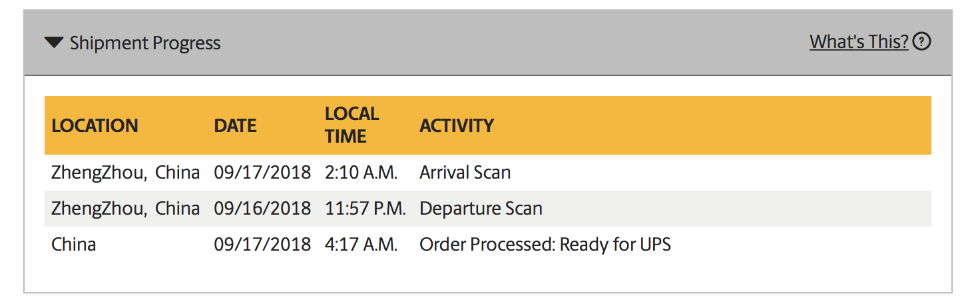980x308 pixels.
Task: Click ZhengZhou, China in the Arrival Scan row
Action: coord(125,173)
